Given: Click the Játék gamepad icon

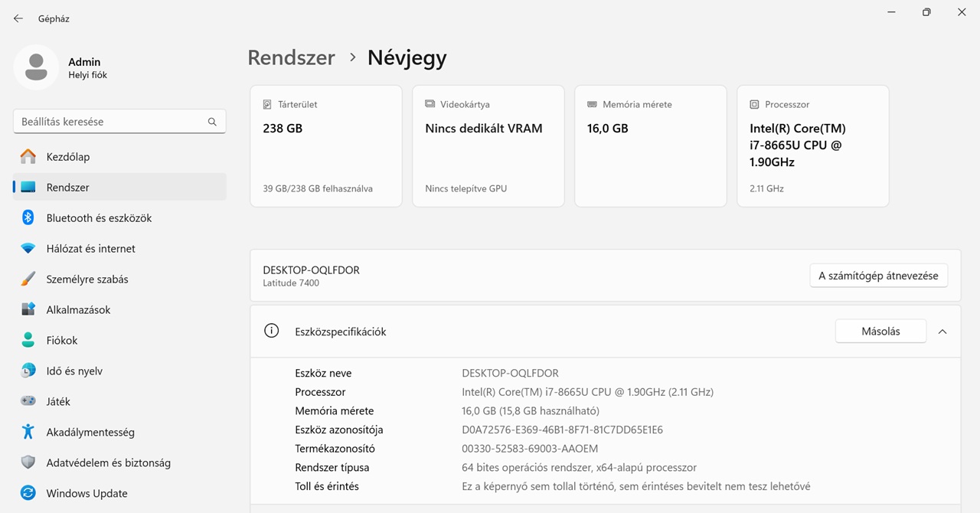Looking at the screenshot, I should point(28,401).
